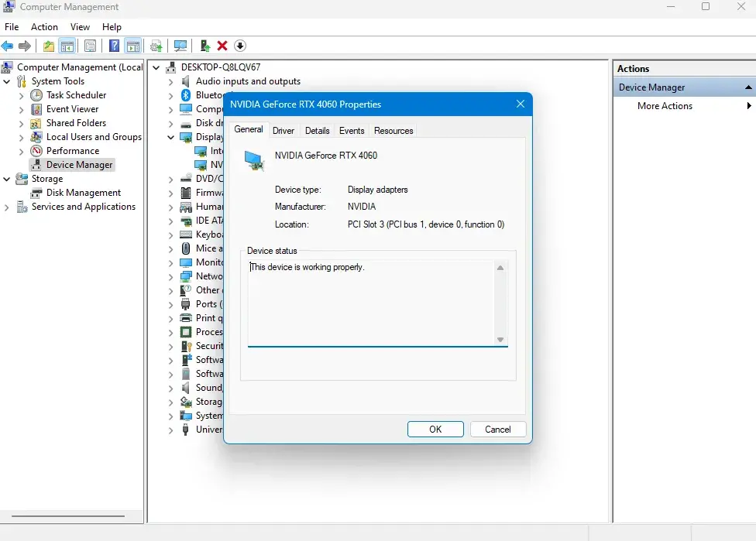
Task: Select Disk Management in the tree
Action: [x=83, y=193]
